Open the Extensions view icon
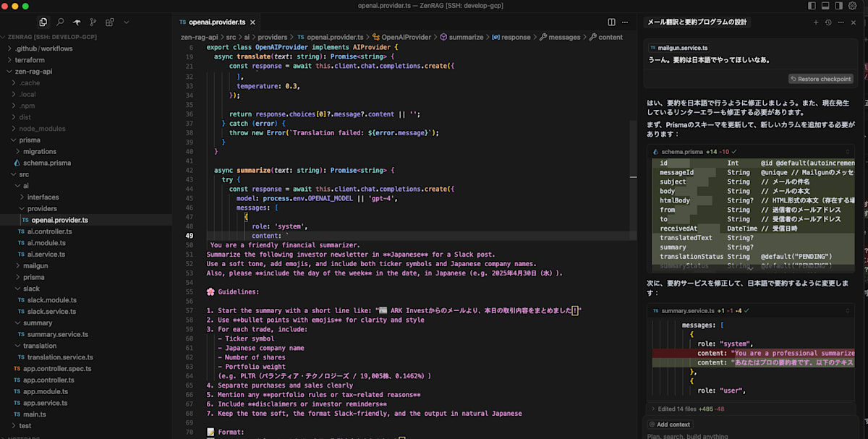 pos(110,22)
